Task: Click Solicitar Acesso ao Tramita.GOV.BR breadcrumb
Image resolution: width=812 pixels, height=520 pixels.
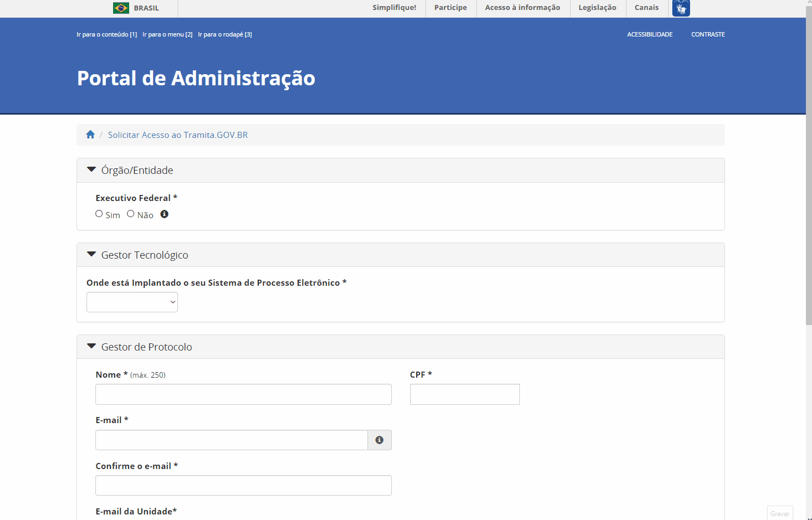Action: coord(178,135)
